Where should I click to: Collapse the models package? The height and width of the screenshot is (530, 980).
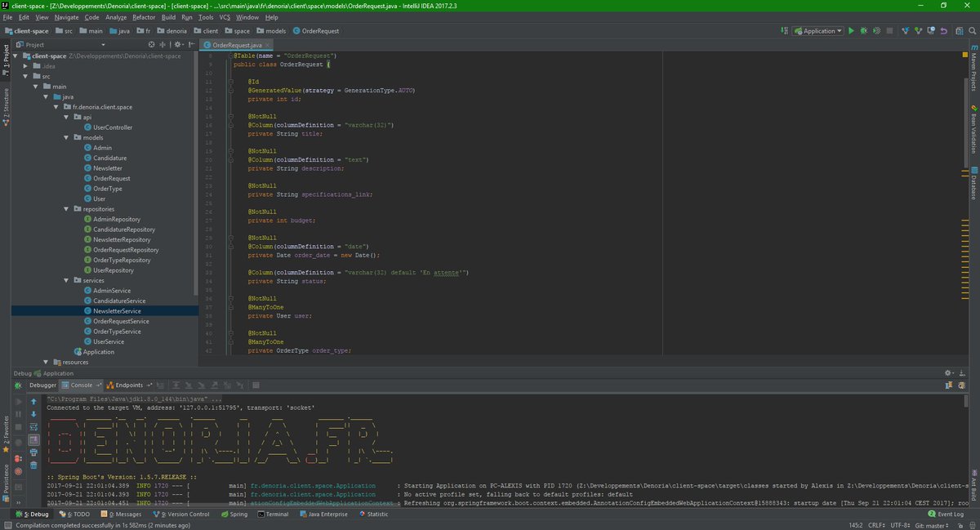tap(66, 137)
